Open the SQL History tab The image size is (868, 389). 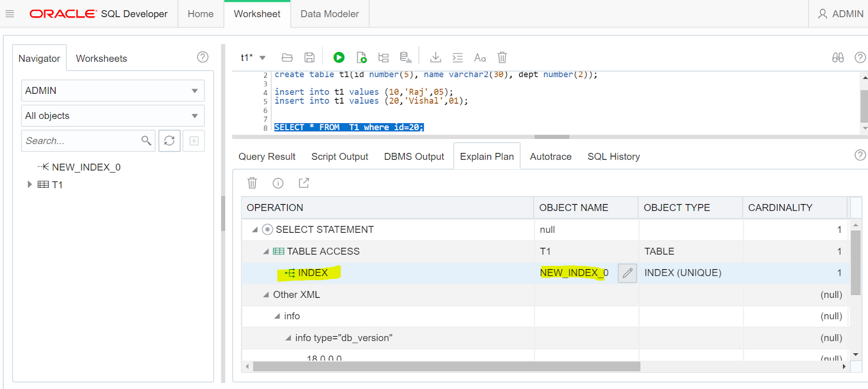coord(614,157)
